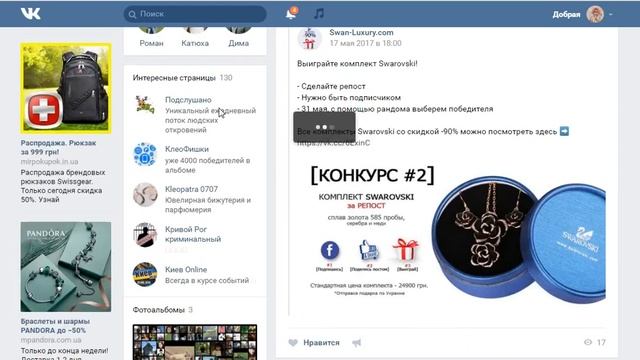Open the Swan-Luxury.com post author link
The height and width of the screenshot is (360, 640).
tap(361, 32)
